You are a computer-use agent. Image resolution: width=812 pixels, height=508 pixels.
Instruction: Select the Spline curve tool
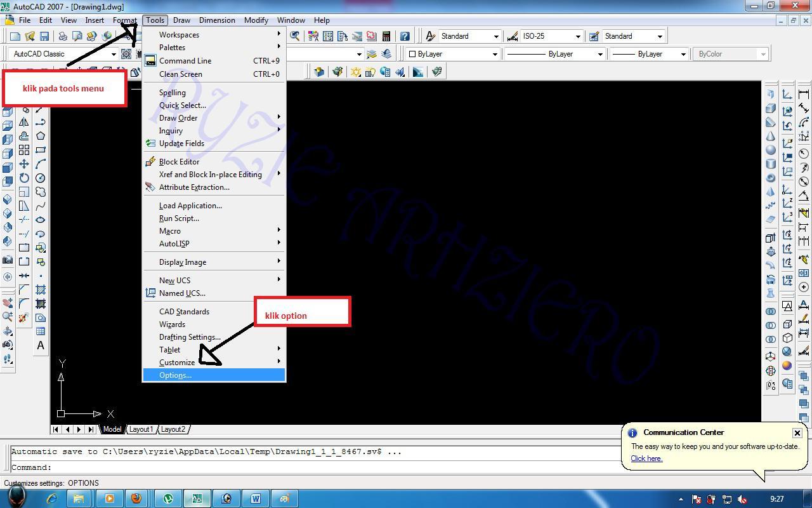click(41, 206)
